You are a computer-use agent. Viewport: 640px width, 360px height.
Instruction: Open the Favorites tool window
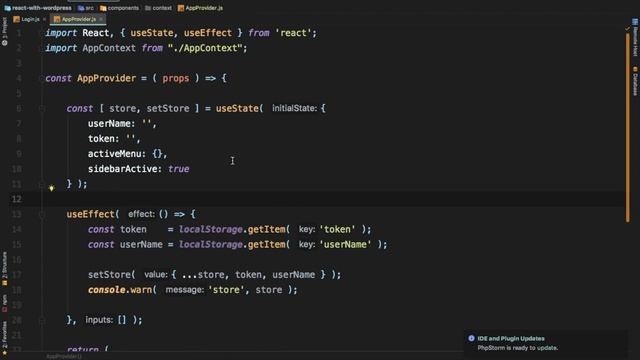pos(4,338)
